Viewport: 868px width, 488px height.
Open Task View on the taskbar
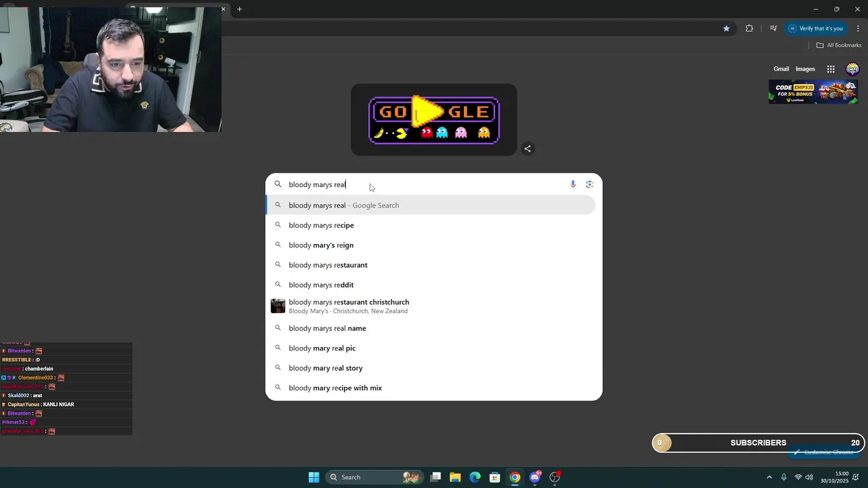435,477
